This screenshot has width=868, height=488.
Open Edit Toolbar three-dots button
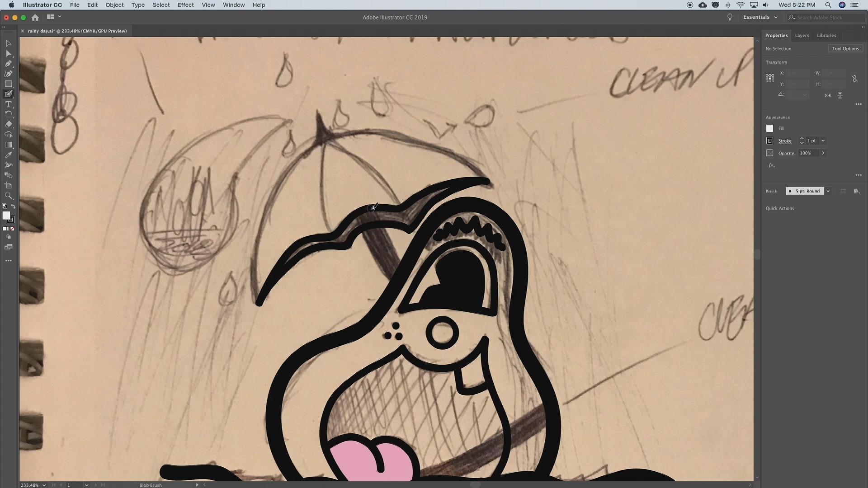(9, 261)
